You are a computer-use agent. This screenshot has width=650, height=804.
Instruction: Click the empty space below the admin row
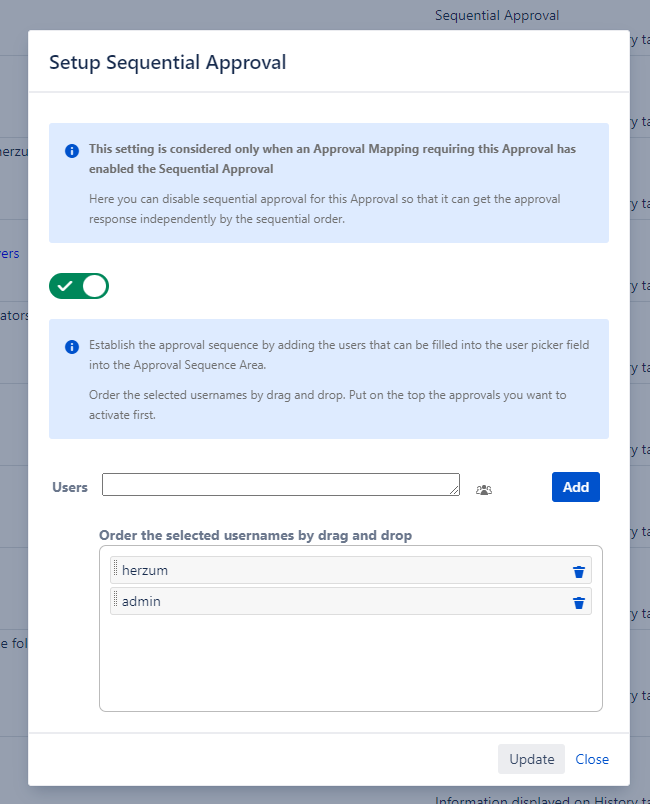click(x=350, y=662)
